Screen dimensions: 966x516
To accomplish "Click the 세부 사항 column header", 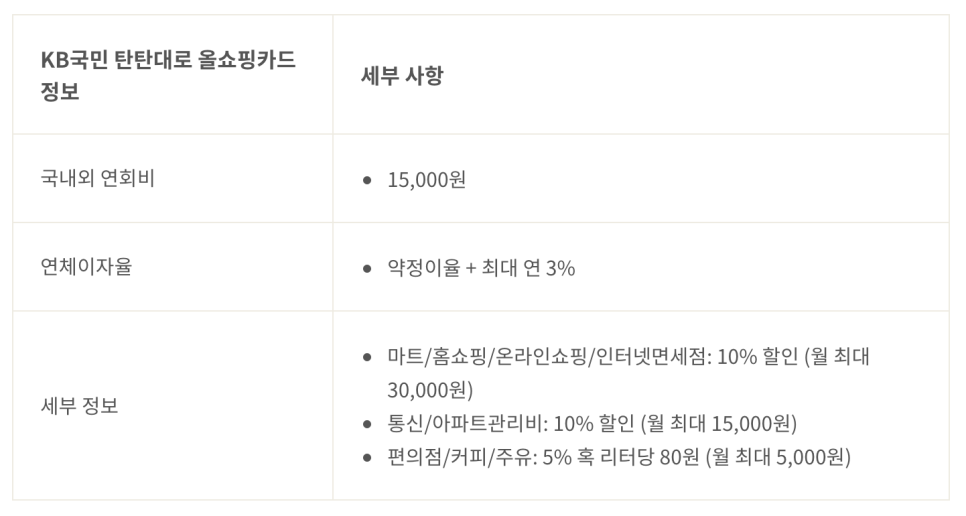I will coord(402,75).
